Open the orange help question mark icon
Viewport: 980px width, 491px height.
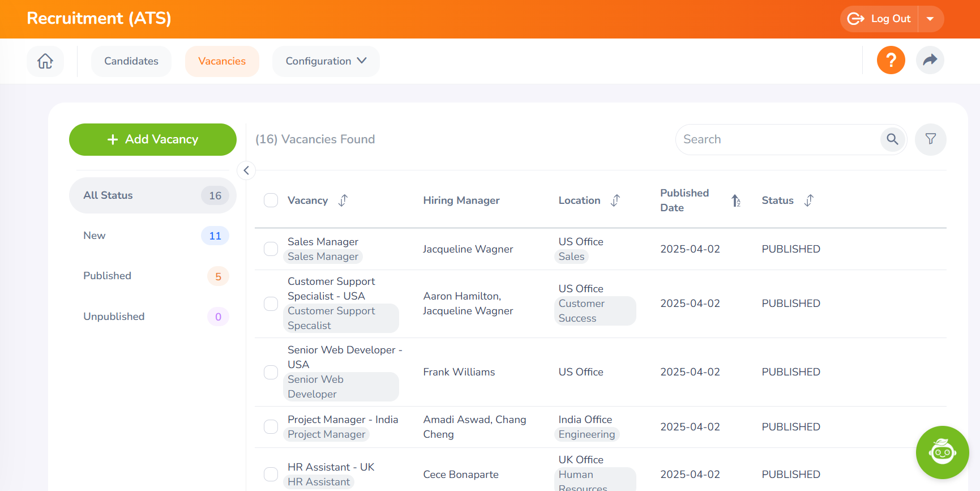(x=891, y=60)
